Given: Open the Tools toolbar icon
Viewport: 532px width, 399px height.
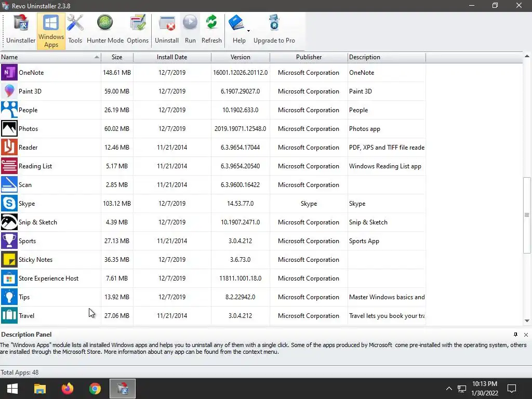Looking at the screenshot, I should click(x=75, y=31).
